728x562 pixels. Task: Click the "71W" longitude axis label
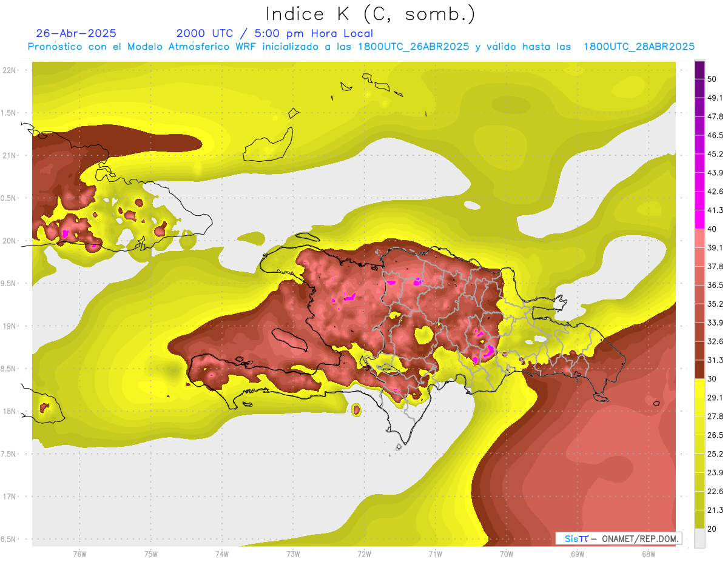(x=435, y=554)
